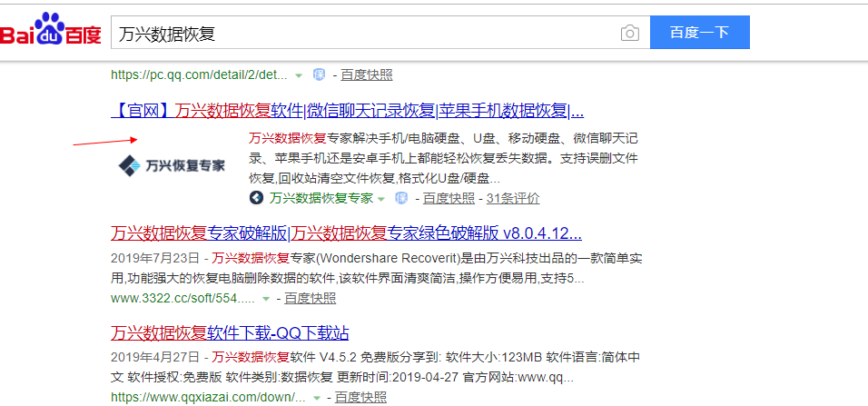Viewport: 868px width, 406px height.
Task: Click round site icon before 万兴数据恢复专家
Action: click(256, 198)
